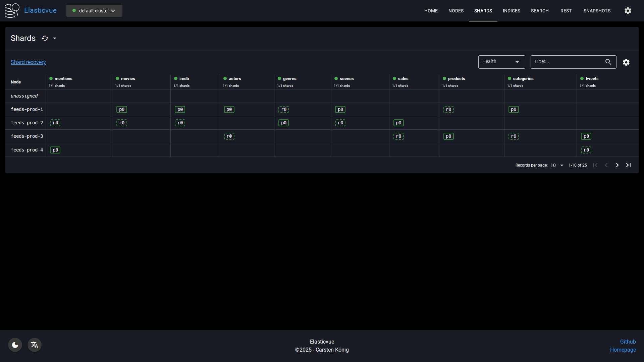
Task: Click the SEARCH menu item
Action: [540, 11]
